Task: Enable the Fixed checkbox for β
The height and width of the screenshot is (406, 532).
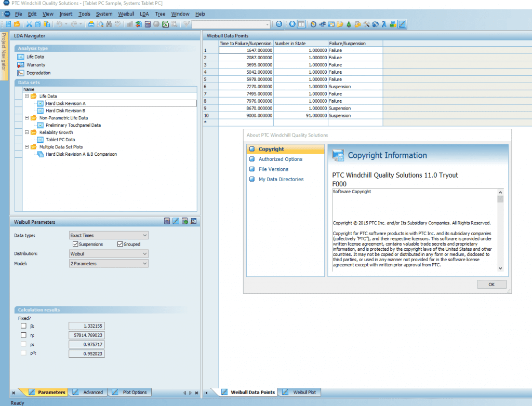Action: (x=23, y=326)
